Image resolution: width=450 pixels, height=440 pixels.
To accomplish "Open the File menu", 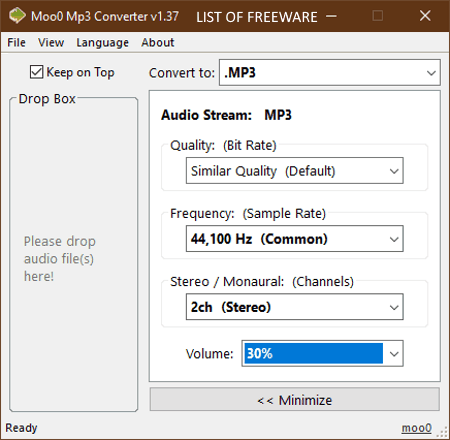I will [x=16, y=42].
